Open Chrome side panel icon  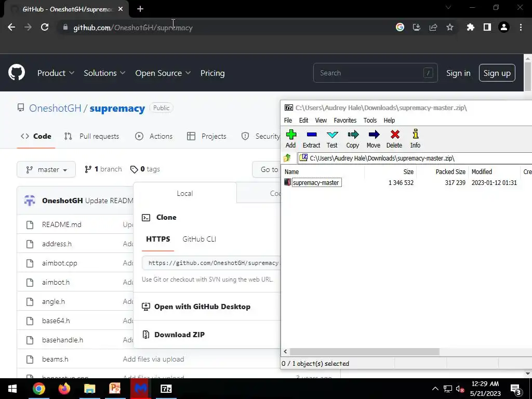pyautogui.click(x=487, y=27)
